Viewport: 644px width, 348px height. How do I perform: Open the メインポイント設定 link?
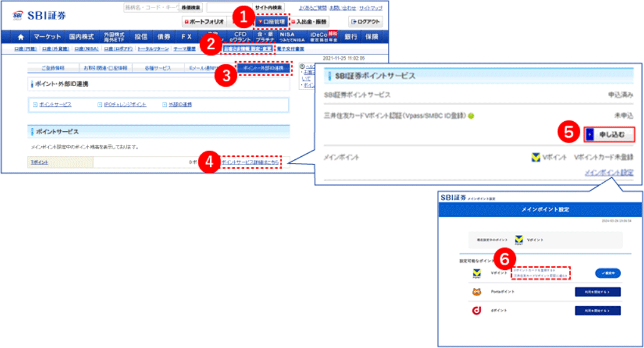(608, 172)
